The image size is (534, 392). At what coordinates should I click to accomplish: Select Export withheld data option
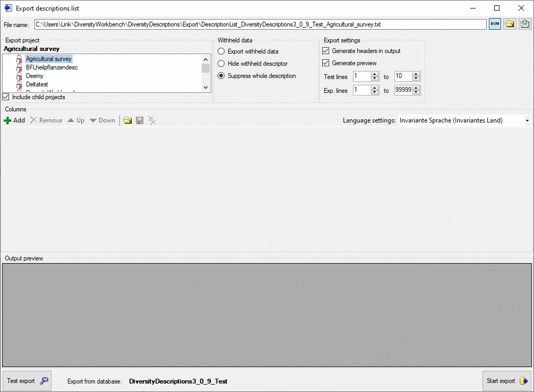[x=221, y=51]
